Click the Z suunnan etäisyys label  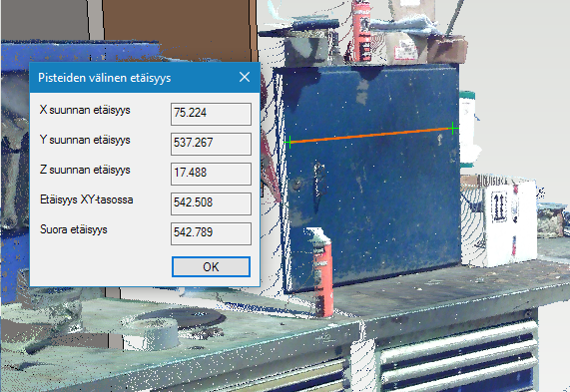point(85,170)
